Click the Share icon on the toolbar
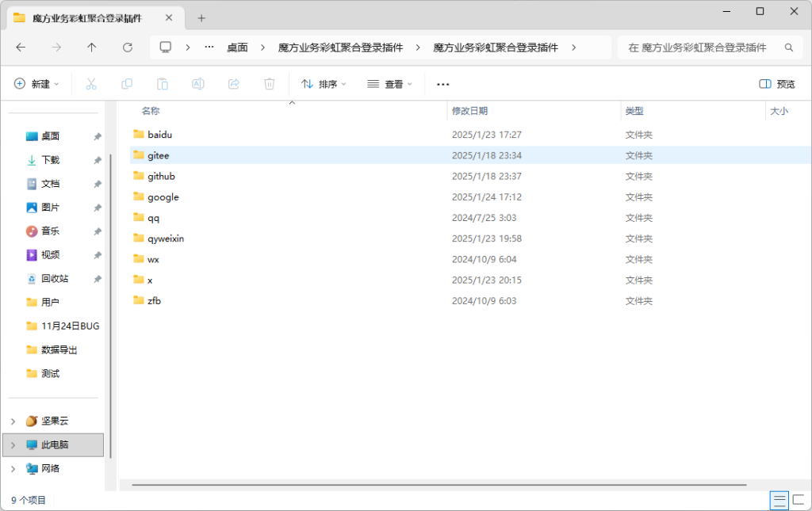 pyautogui.click(x=233, y=83)
